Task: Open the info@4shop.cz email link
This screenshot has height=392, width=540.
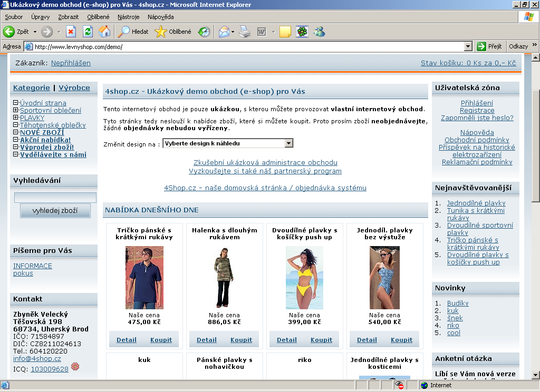Action: click(x=37, y=358)
